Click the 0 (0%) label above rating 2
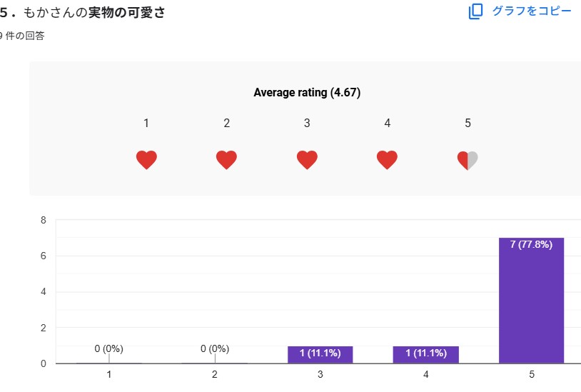 pyautogui.click(x=215, y=348)
